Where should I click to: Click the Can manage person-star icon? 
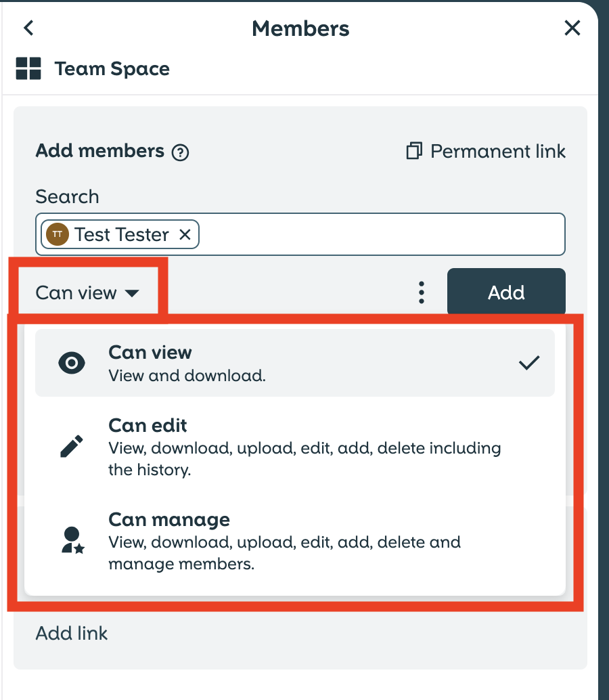coord(72,541)
